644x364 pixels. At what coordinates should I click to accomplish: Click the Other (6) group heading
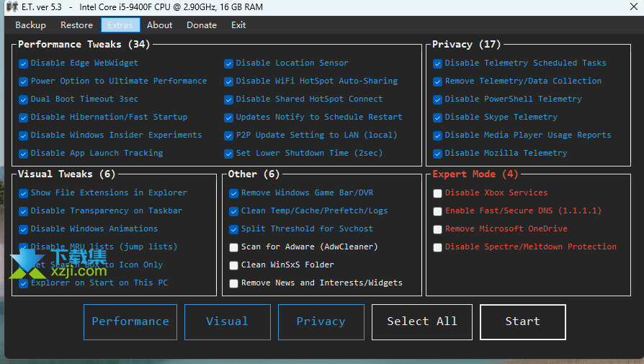pos(254,174)
